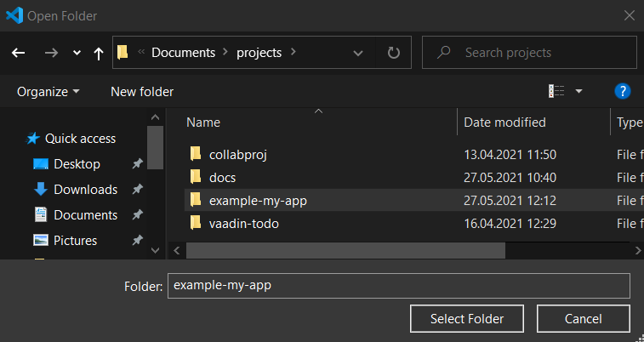Screen dimensions: 644x342
Task: Click the Select Folder button
Action: 467,318
